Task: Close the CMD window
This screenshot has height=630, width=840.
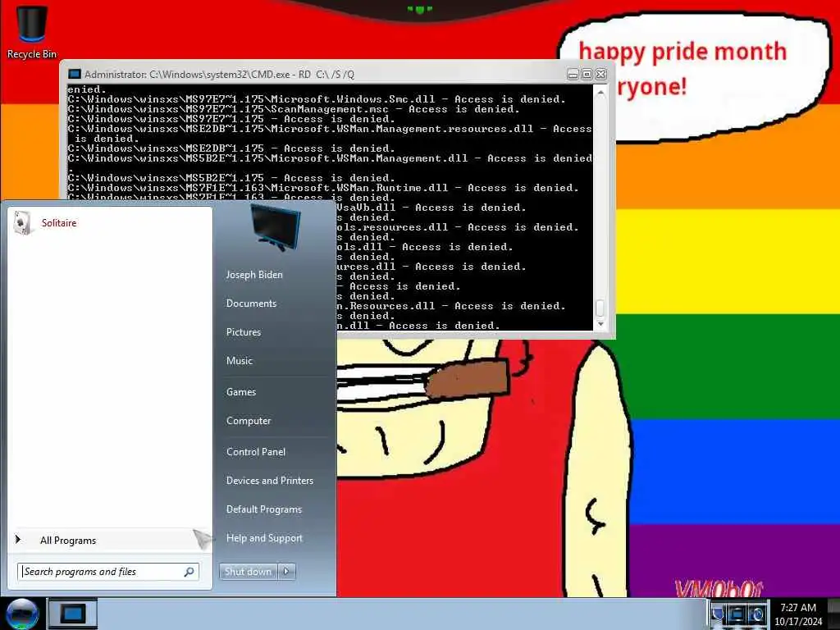Action: coord(601,75)
